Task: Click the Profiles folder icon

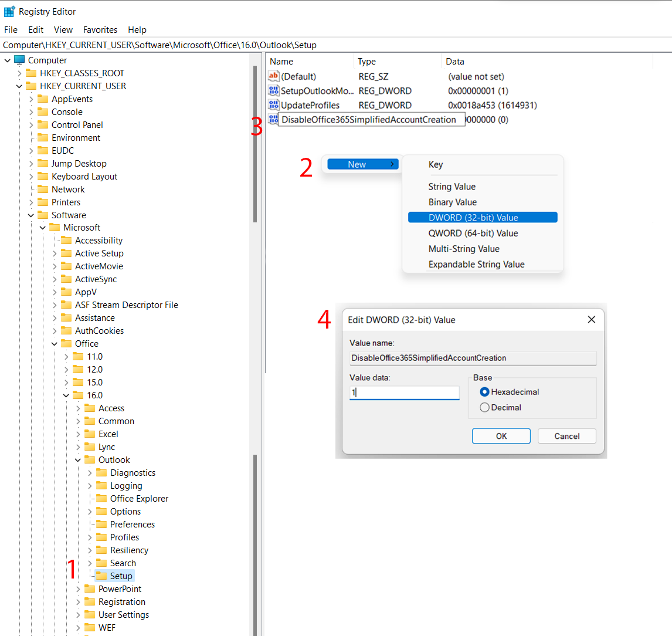Action: (x=101, y=537)
